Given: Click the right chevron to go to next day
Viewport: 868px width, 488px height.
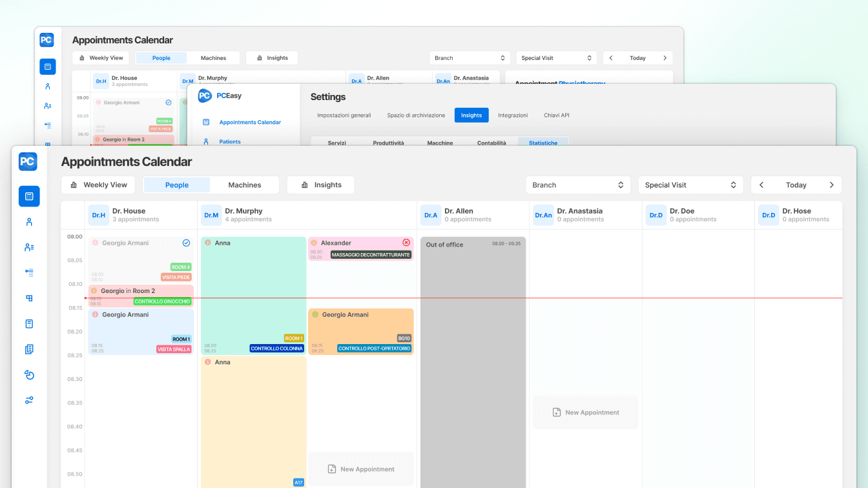Looking at the screenshot, I should (x=832, y=185).
